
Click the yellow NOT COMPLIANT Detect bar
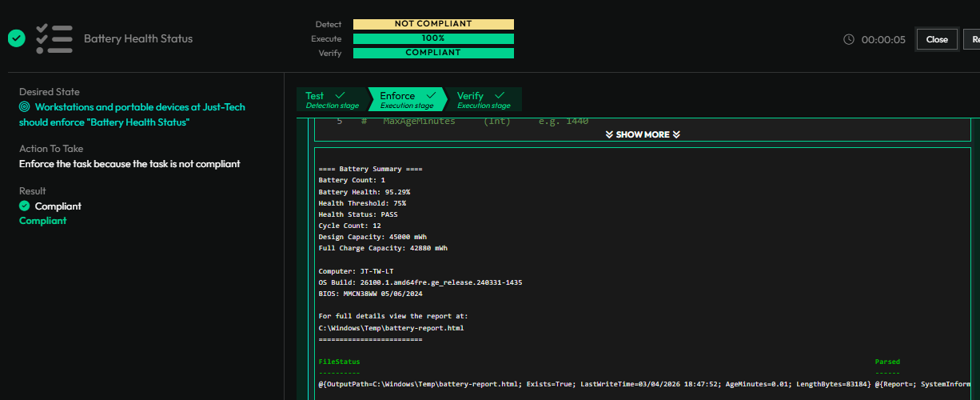click(x=433, y=24)
